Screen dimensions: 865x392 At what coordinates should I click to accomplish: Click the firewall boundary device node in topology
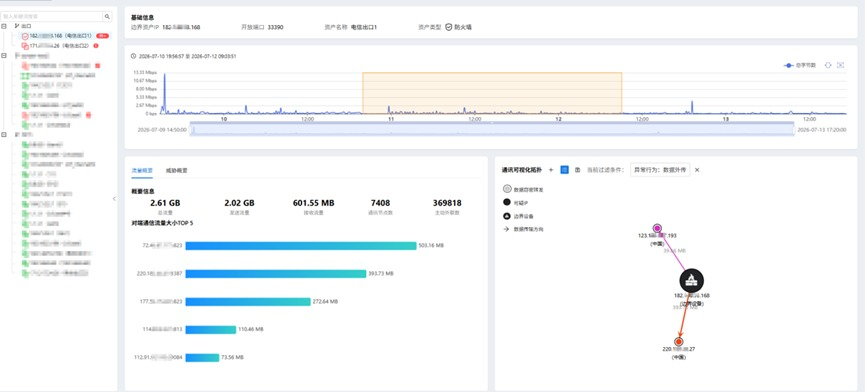[x=692, y=281]
